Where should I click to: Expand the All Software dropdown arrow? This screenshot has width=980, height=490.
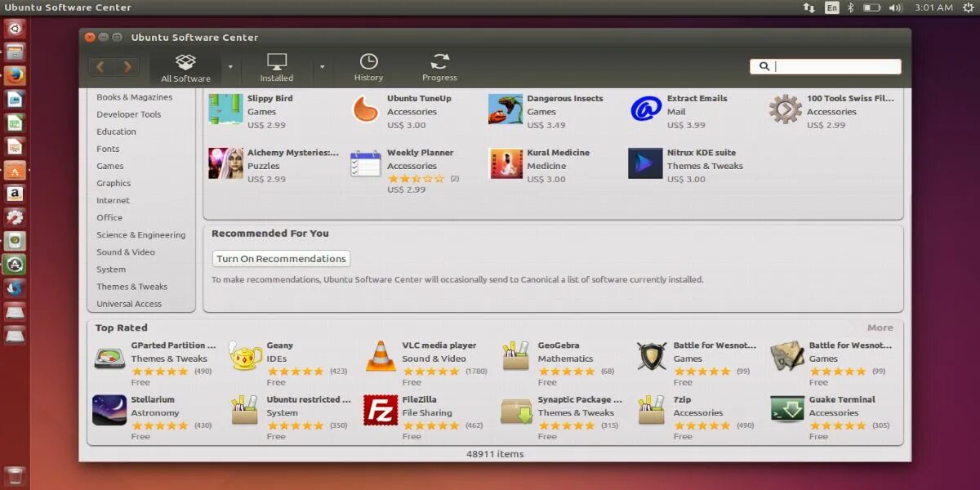click(230, 67)
